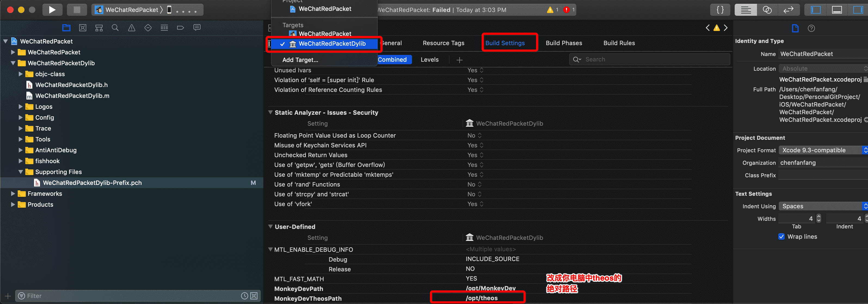Toggle the Navigator panel visibility button
This screenshot has width=868, height=304.
815,10
